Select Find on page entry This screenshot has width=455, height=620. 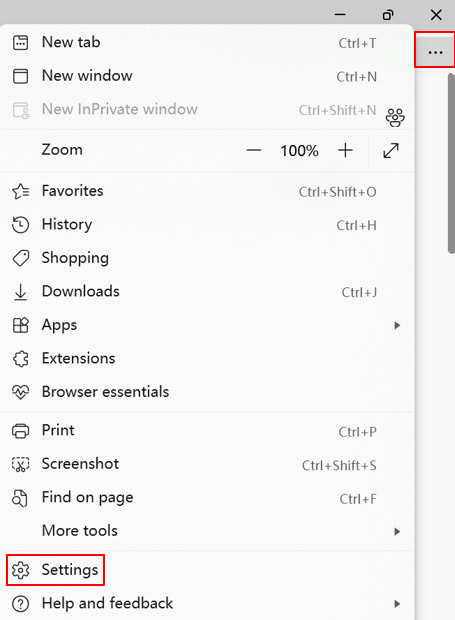(x=207, y=498)
